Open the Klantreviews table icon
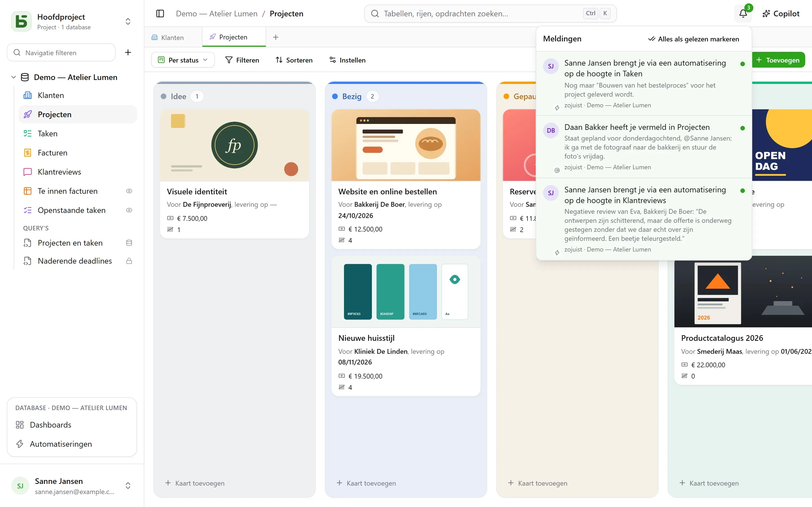The image size is (812, 507). point(28,172)
